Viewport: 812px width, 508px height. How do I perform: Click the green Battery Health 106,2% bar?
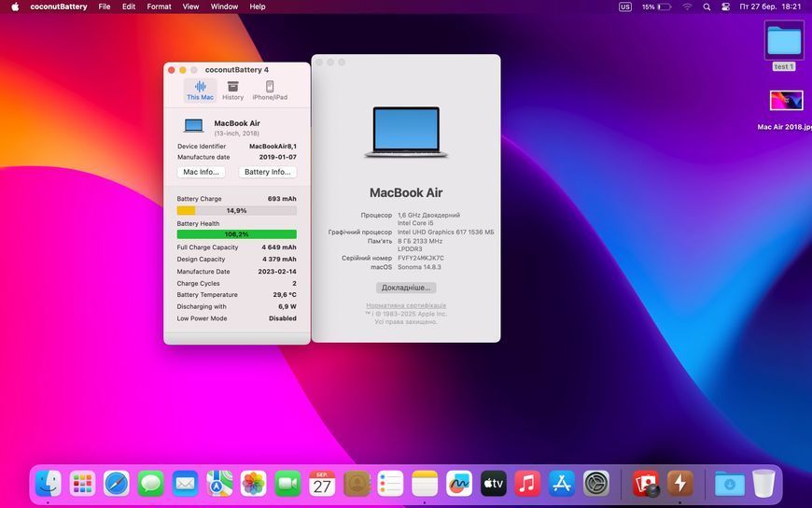237,234
